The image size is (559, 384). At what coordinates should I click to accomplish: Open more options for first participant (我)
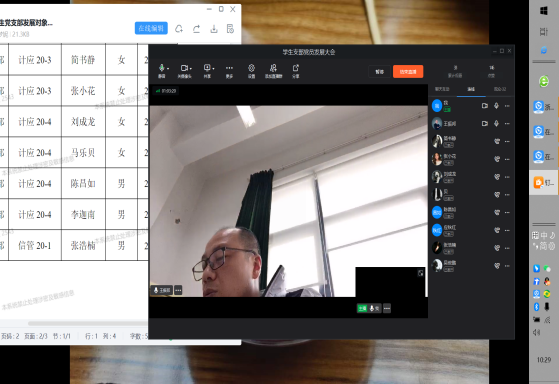(x=507, y=106)
